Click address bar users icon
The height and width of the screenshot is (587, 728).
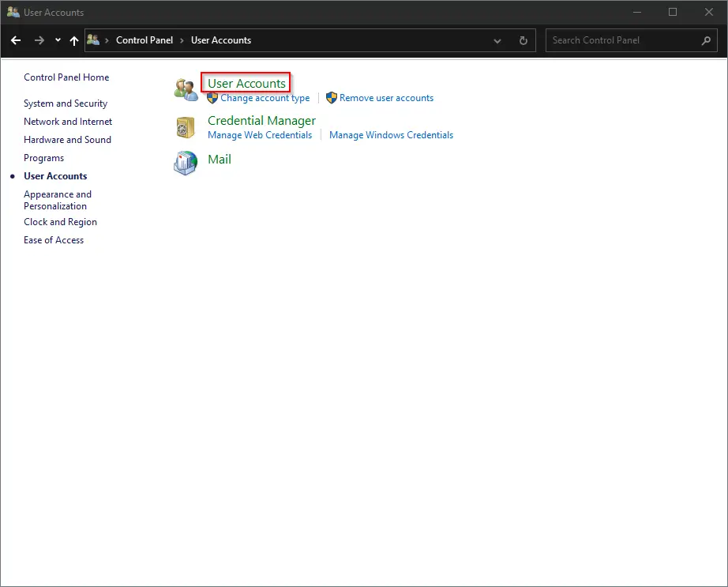93,40
